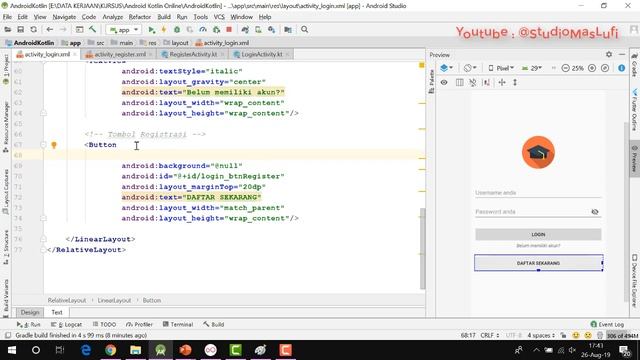Open the API 29 version dropdown
The image size is (640, 360).
tap(532, 68)
